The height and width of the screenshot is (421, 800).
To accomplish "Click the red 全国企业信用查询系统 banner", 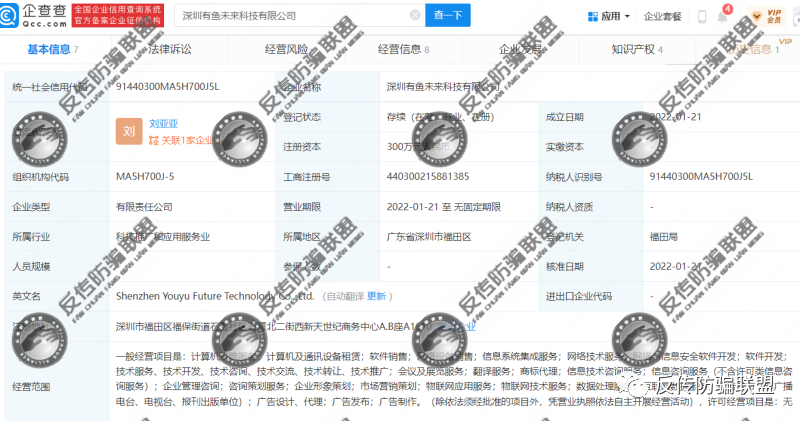I will pyautogui.click(x=118, y=15).
